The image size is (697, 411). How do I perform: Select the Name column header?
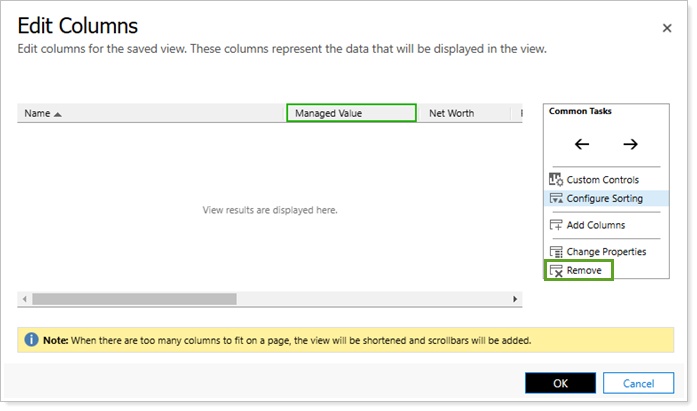pos(37,114)
